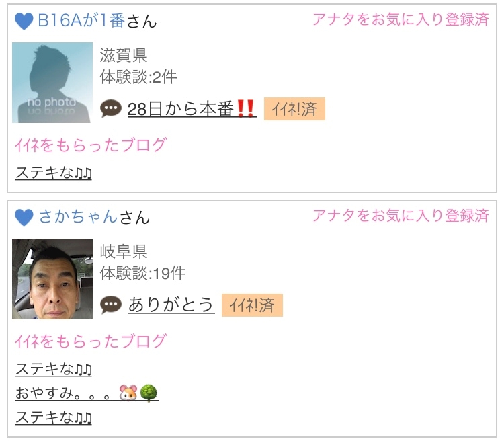Open the おやすみ。。。 blog link
504x443 pixels.
tap(87, 393)
